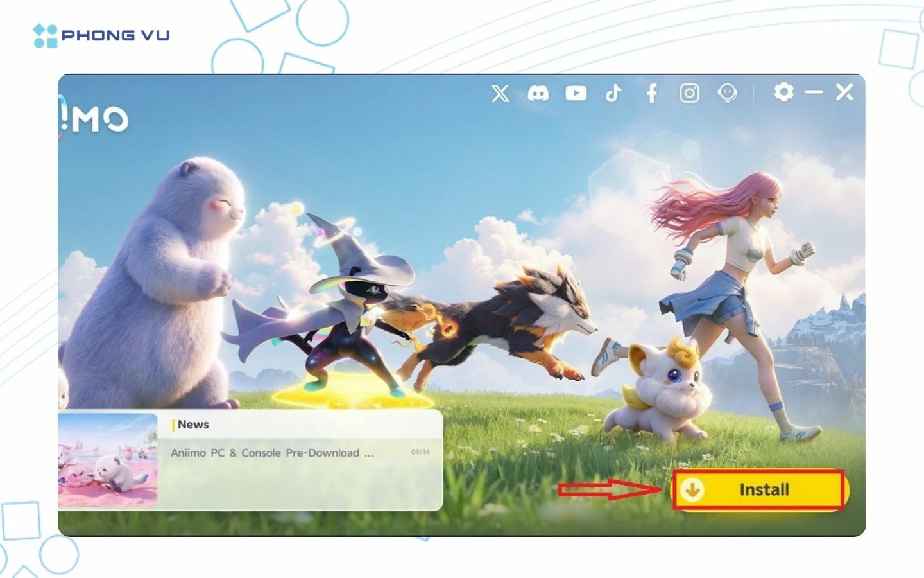Open the News section header
Screen dimensions: 924x578
coord(193,425)
